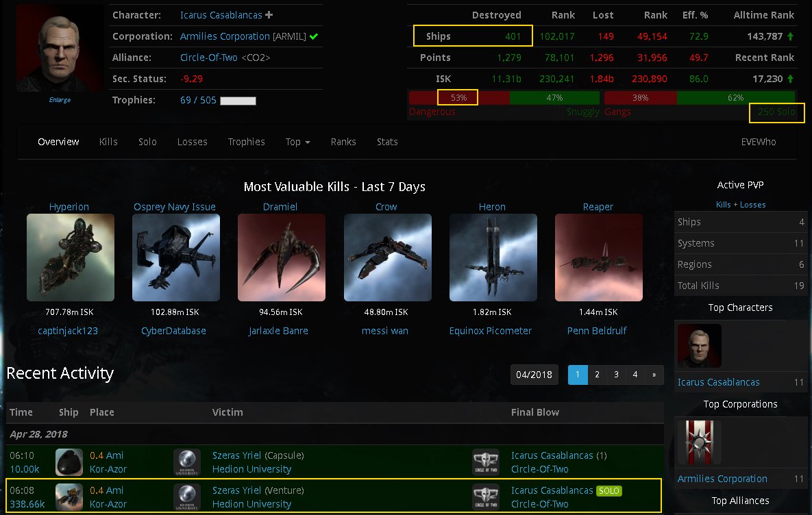Click the Ami system link at 06:08

[114, 490]
